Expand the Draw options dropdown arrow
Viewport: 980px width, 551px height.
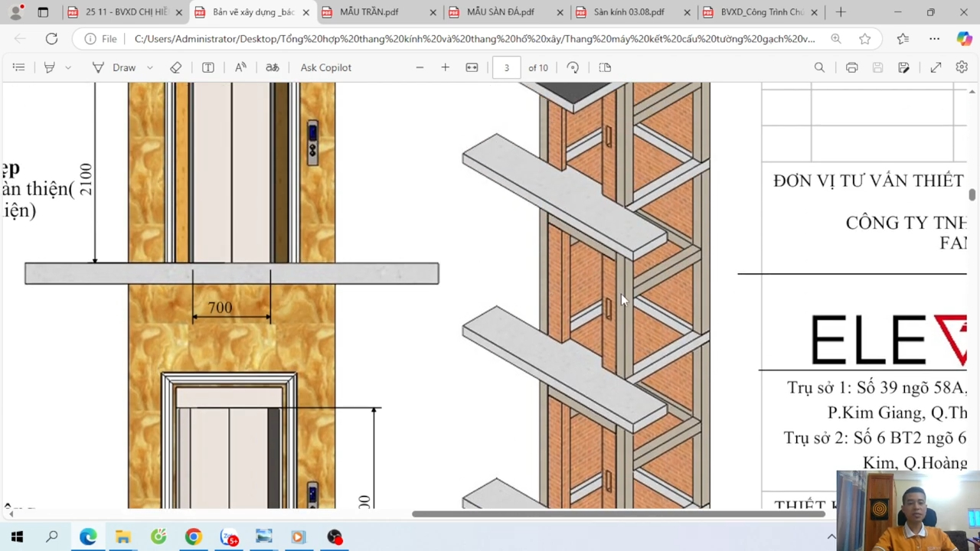click(x=150, y=67)
